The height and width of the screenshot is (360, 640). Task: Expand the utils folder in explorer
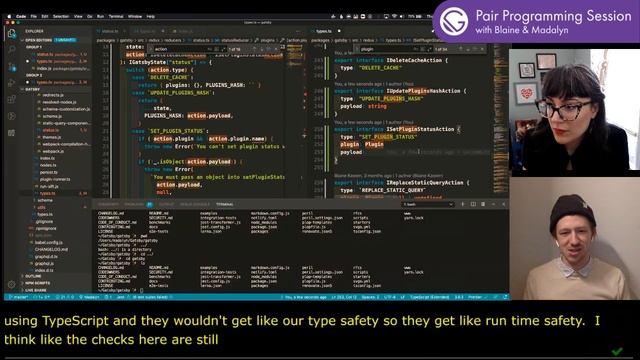coord(42,207)
